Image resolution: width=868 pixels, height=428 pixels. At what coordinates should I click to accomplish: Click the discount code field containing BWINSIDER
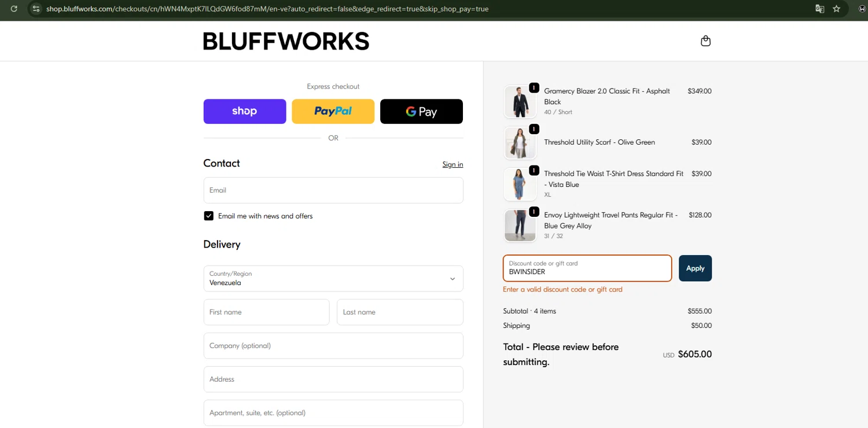587,268
